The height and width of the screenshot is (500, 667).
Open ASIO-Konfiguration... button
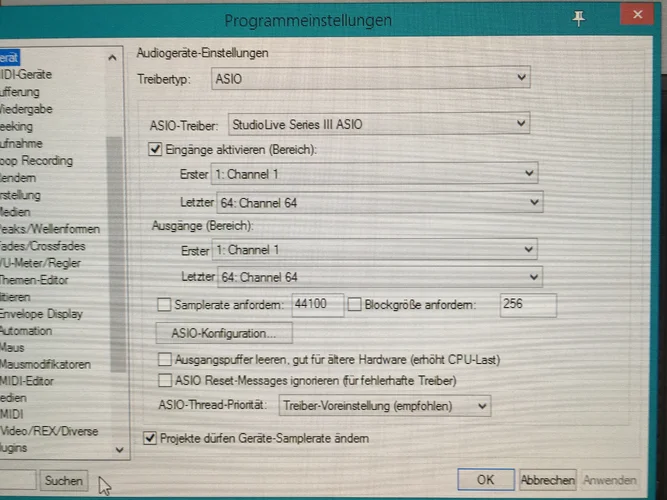tap(224, 333)
